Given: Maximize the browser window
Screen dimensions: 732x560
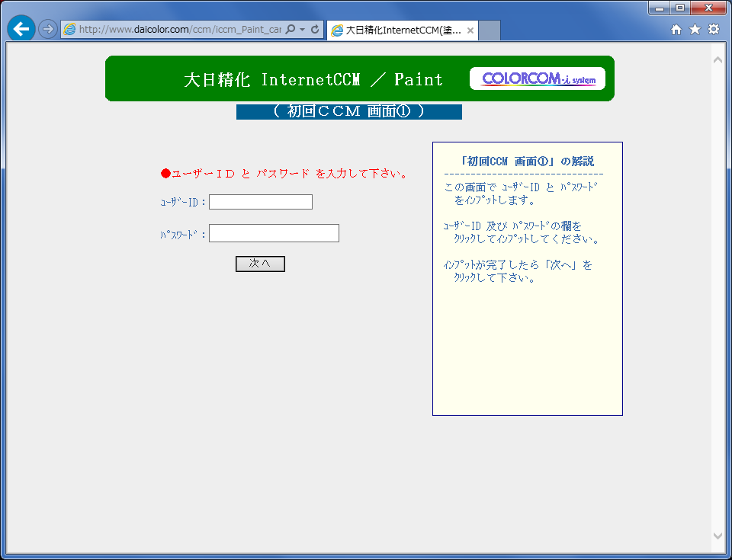Looking at the screenshot, I should 680,8.
